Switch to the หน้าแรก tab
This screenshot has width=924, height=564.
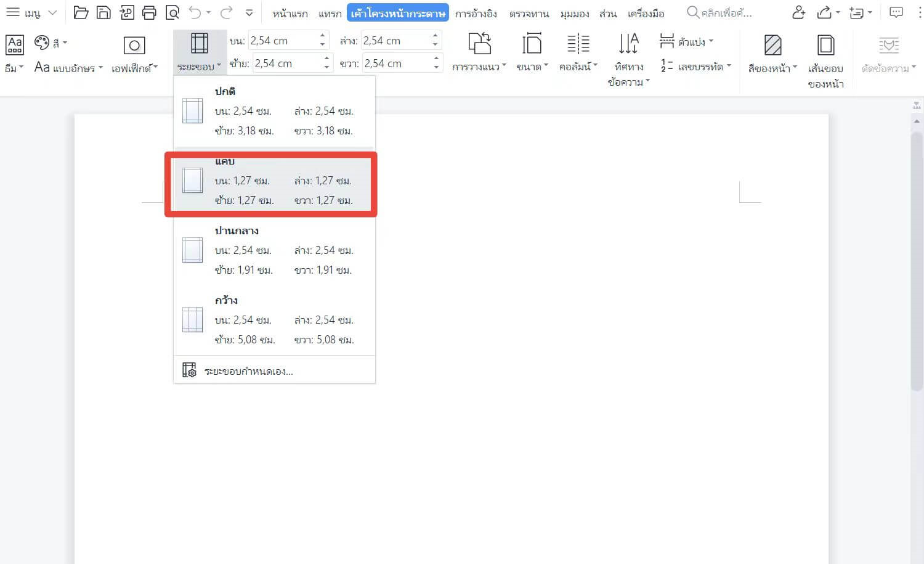[290, 13]
